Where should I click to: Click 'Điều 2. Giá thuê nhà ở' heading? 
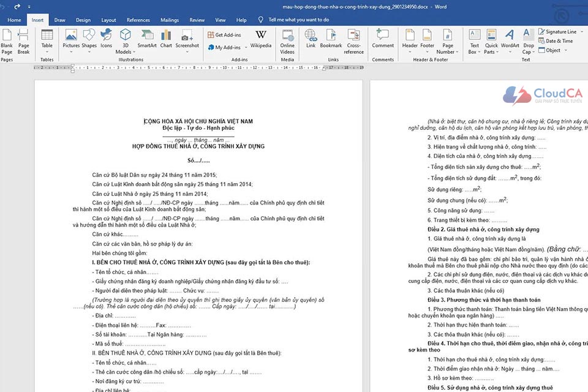pos(483,229)
